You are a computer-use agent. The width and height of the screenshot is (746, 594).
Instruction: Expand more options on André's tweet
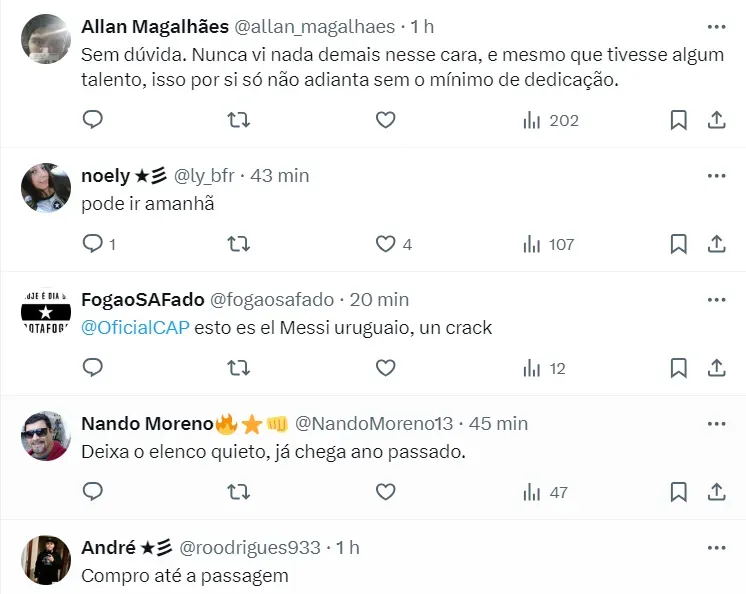coord(716,547)
